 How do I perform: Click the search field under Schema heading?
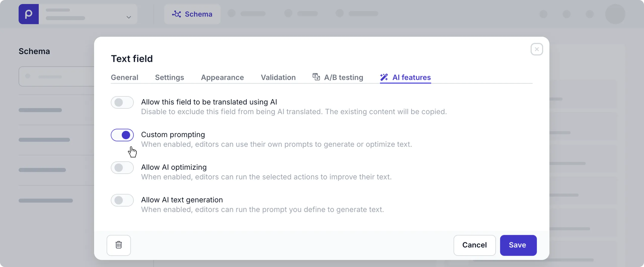[x=57, y=76]
